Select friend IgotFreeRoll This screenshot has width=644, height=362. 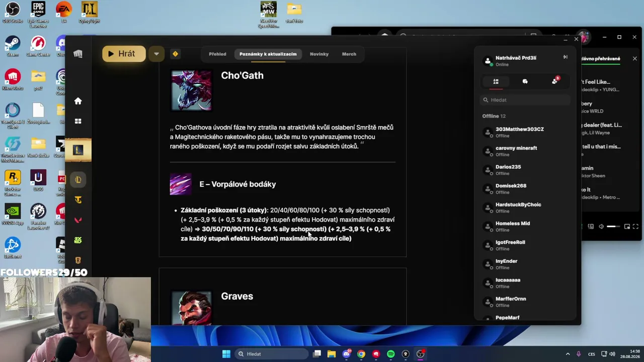526,245
